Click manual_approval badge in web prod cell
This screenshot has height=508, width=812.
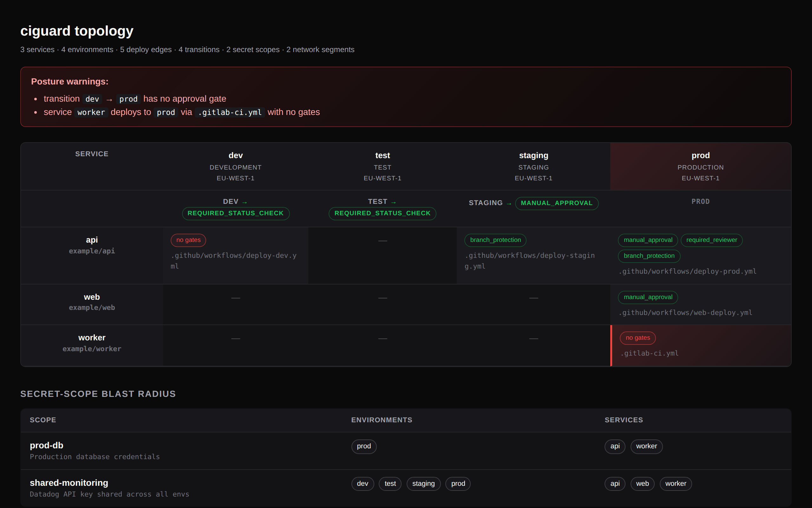point(648,297)
